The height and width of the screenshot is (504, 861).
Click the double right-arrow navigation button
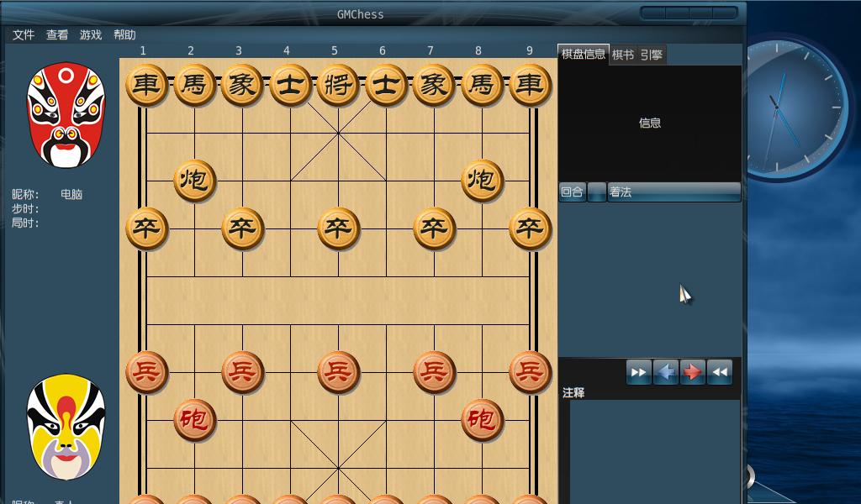[639, 372]
